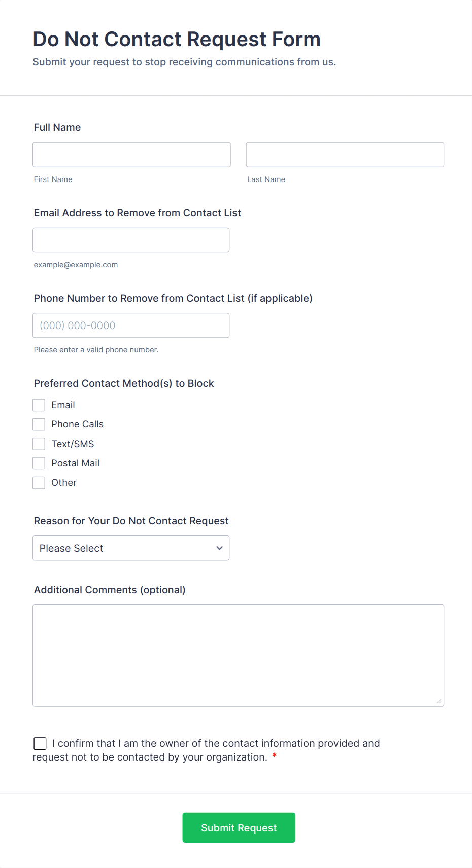The height and width of the screenshot is (868, 472).
Task: Click the Postal Mail label text
Action: (x=75, y=463)
